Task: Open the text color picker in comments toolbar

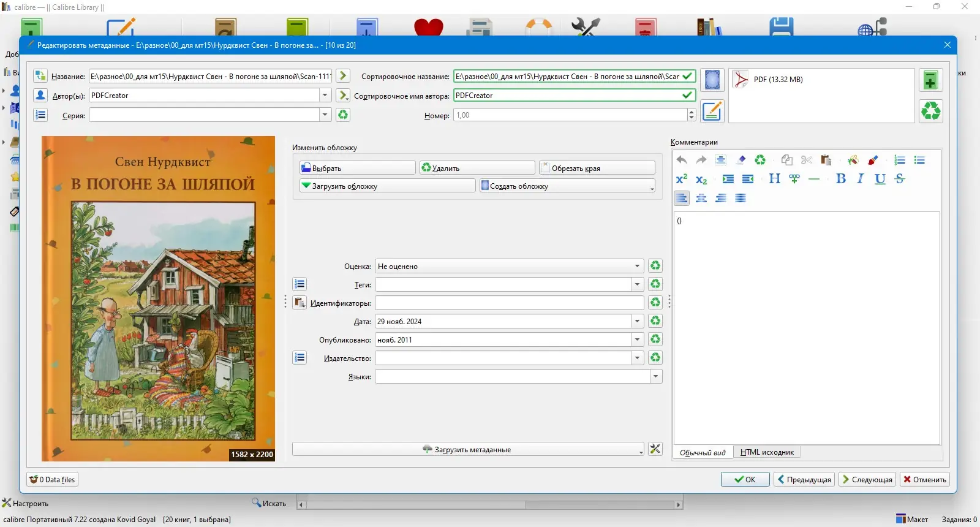Action: coord(873,160)
